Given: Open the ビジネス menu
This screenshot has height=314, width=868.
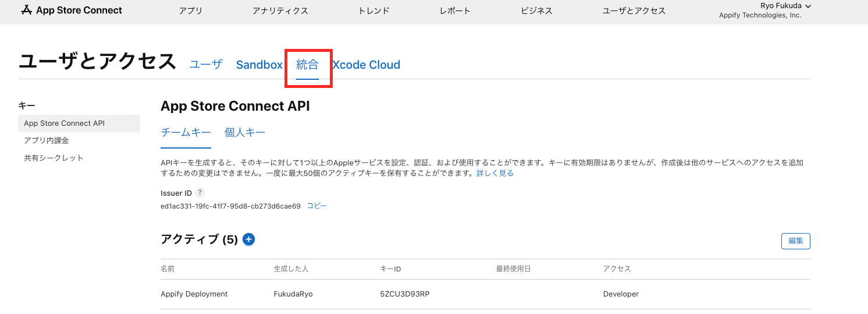Looking at the screenshot, I should (x=536, y=10).
